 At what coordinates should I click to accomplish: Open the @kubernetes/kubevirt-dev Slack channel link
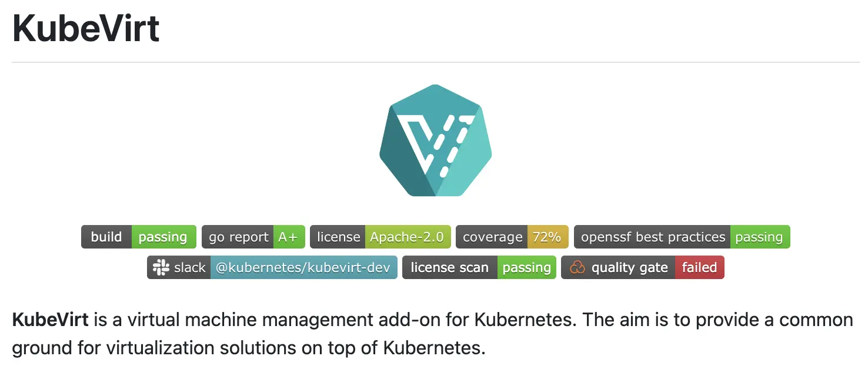(x=303, y=267)
